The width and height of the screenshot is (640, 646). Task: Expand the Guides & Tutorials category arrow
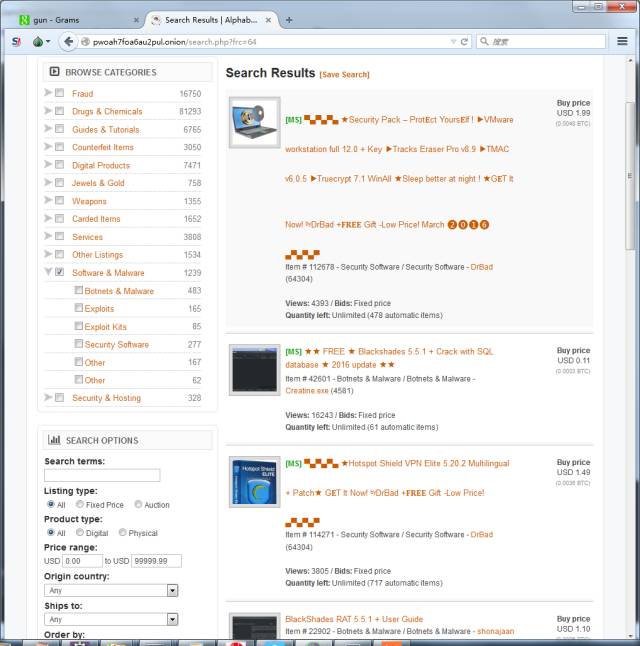[x=48, y=129]
